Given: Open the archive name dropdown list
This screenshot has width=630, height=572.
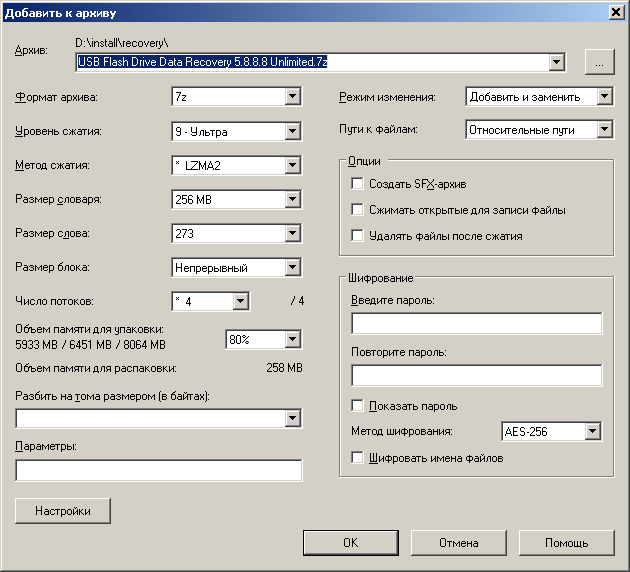Looking at the screenshot, I should (x=556, y=62).
